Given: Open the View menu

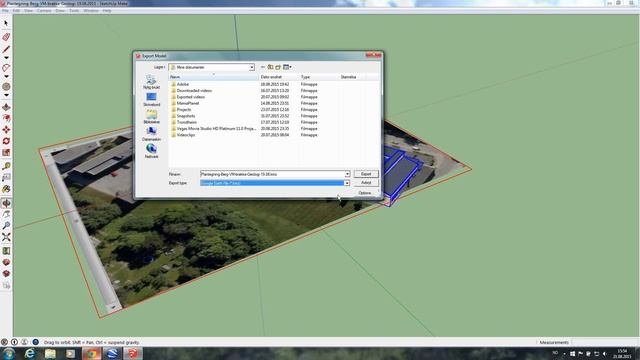Looking at the screenshot, I should (x=28, y=11).
